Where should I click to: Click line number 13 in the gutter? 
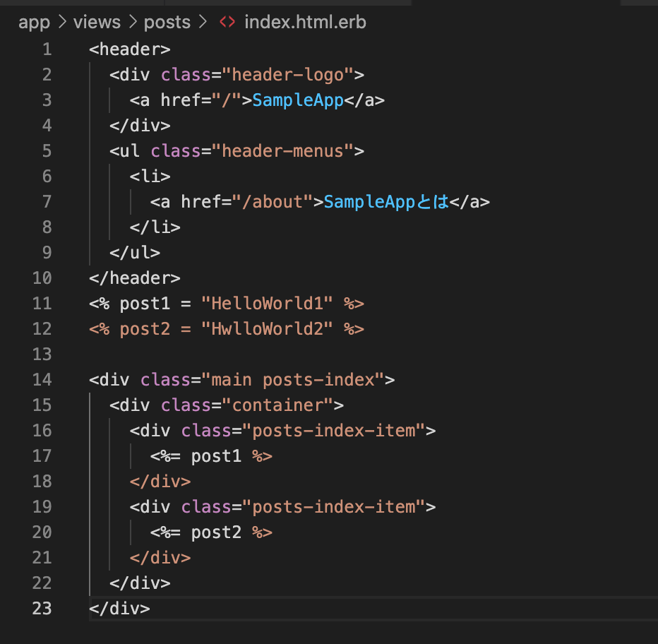[42, 354]
